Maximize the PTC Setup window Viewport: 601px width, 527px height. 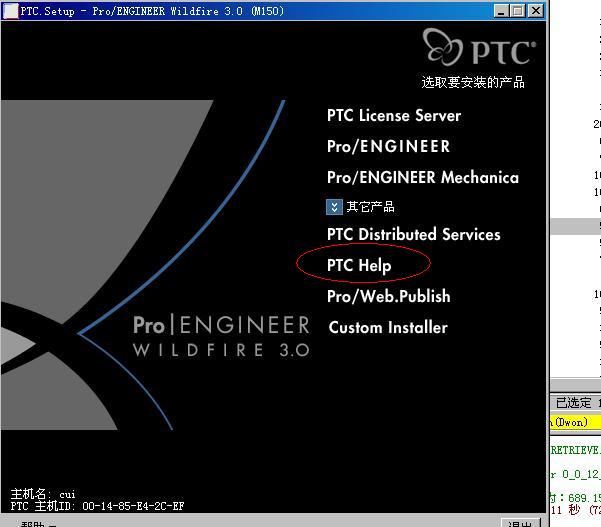click(x=517, y=11)
